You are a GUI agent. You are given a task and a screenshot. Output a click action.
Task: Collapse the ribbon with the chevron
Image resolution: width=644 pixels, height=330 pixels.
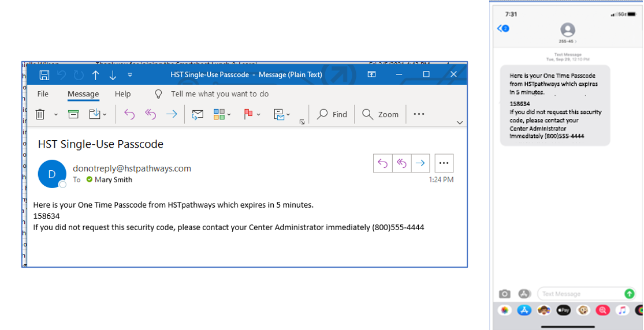pos(460,122)
